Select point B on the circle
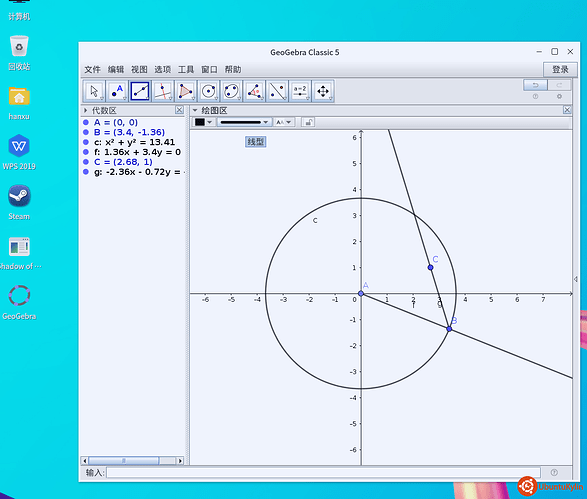 click(x=449, y=329)
